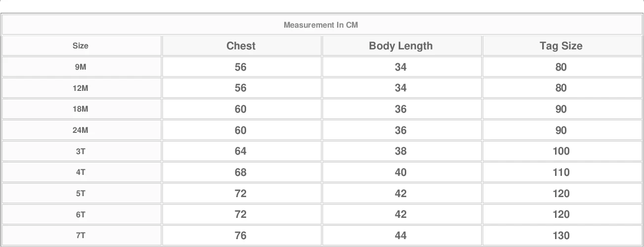Select the 12M size row label
Image resolution: width=644 pixels, height=247 pixels.
pyautogui.click(x=81, y=88)
